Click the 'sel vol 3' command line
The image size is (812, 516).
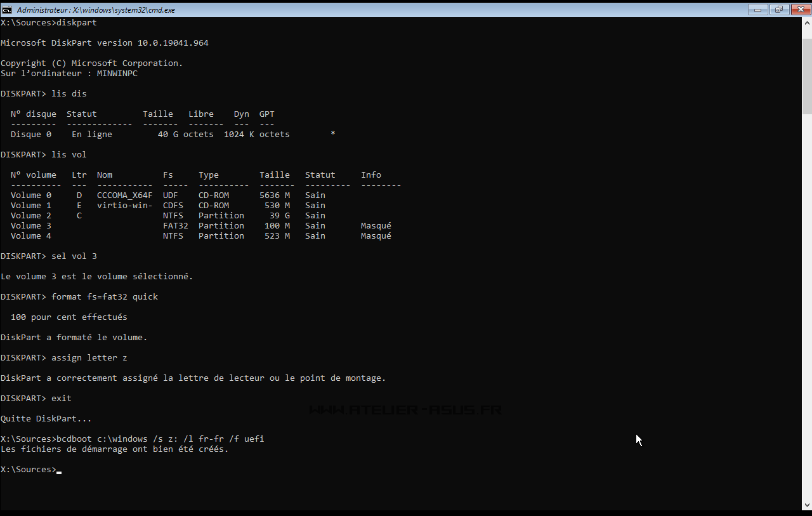[74, 256]
